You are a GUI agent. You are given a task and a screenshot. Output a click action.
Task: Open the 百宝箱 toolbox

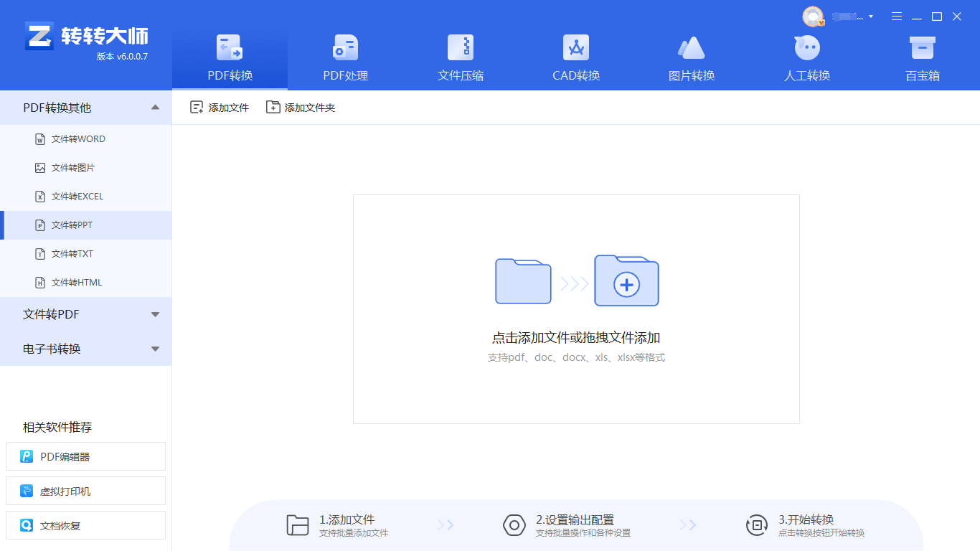[922, 57]
